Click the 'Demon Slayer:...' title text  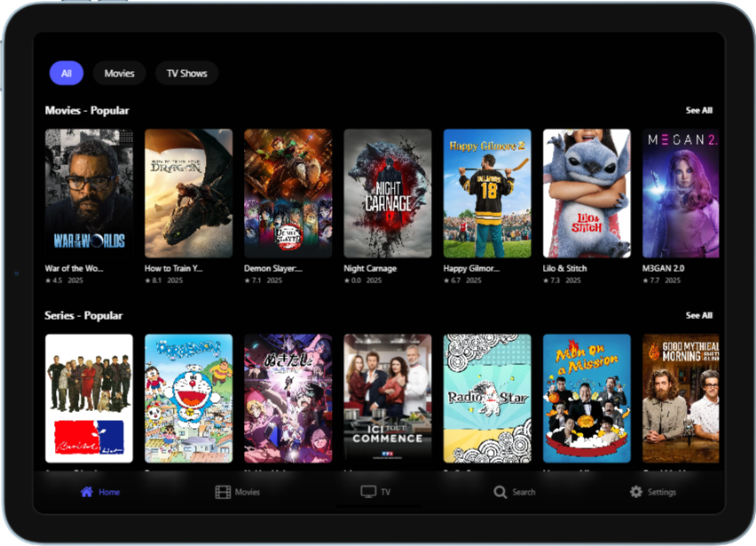coord(273,269)
